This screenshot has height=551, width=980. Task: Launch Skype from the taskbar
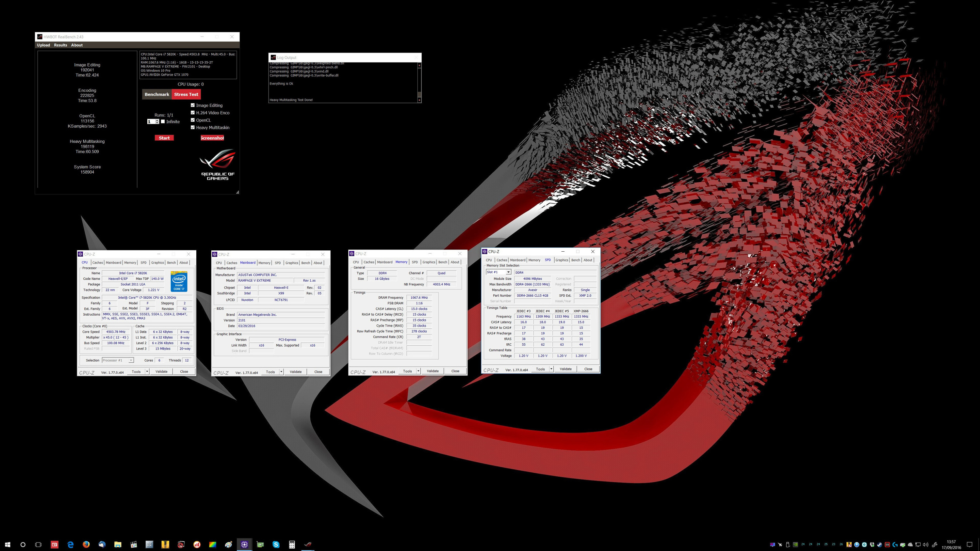pos(276,544)
